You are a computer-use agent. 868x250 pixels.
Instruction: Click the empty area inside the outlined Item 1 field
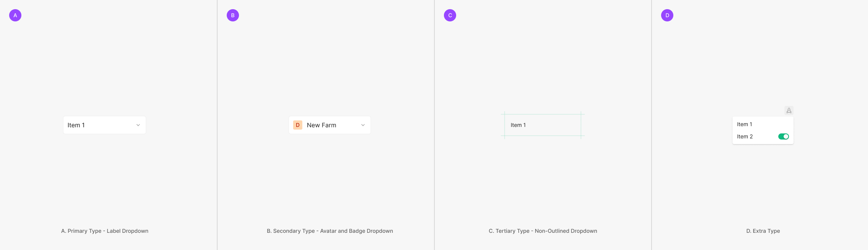point(110,125)
